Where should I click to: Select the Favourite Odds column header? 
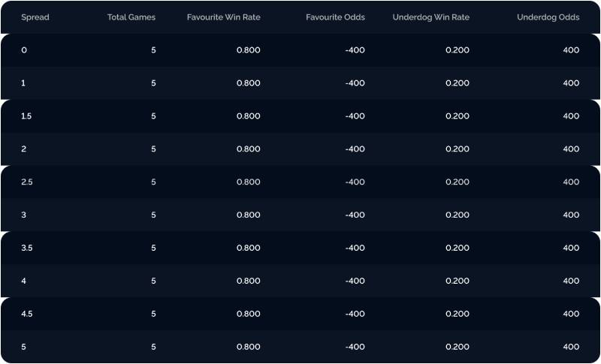pyautogui.click(x=335, y=17)
